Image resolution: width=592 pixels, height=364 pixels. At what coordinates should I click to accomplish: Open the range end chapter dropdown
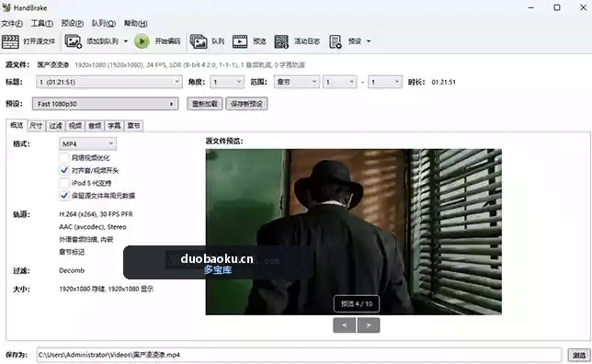coord(385,82)
